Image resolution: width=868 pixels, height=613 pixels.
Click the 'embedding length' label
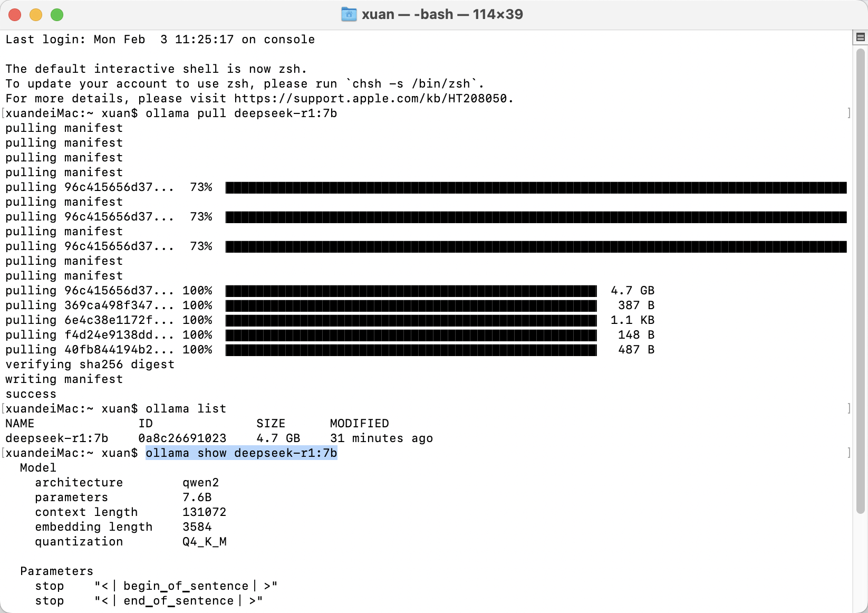(94, 527)
